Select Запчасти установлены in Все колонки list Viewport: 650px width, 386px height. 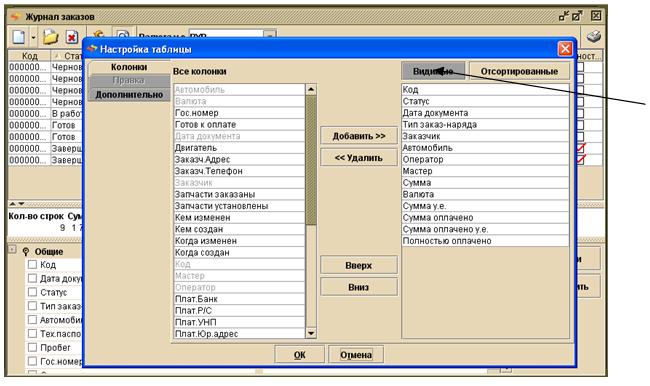(x=240, y=206)
